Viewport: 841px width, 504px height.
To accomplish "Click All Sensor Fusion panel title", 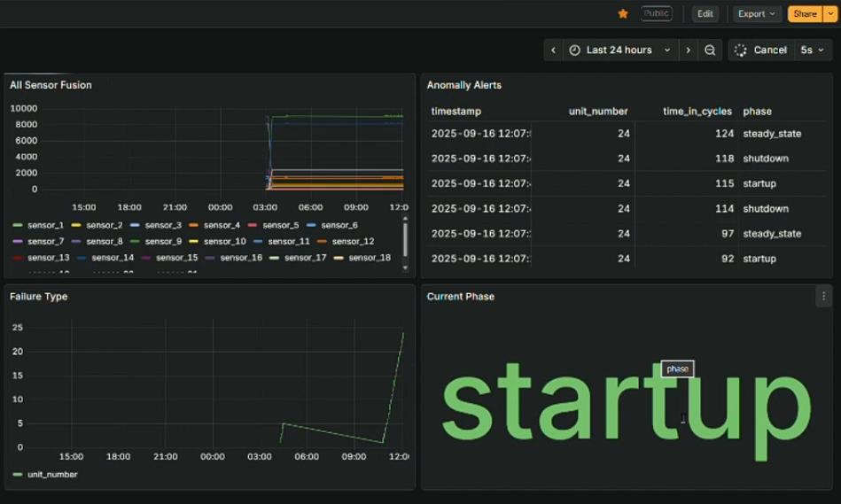I will coord(51,85).
